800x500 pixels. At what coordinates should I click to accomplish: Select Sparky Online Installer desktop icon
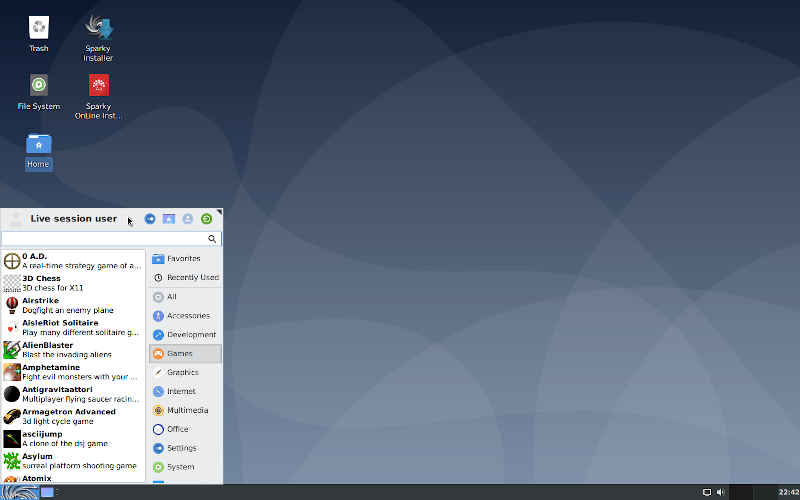98,96
